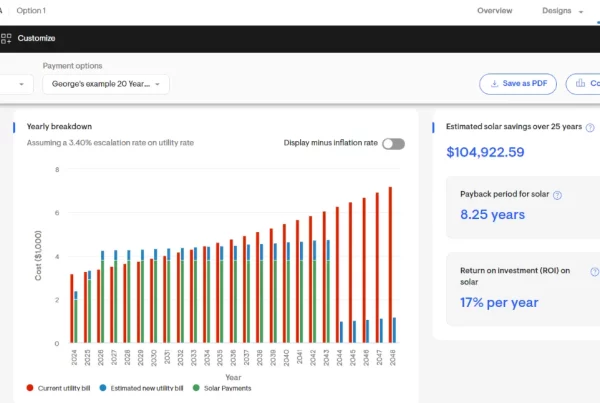Click the Save as PDF button
The width and height of the screenshot is (600, 403).
pos(517,84)
